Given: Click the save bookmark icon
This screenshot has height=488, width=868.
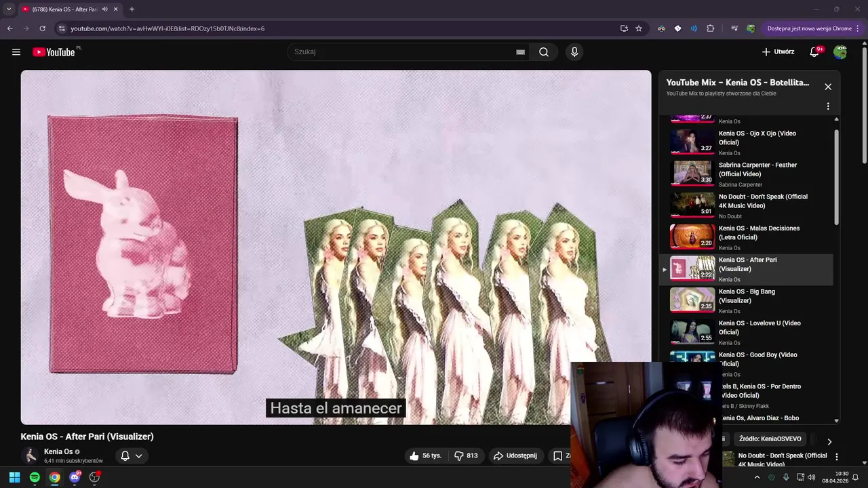Looking at the screenshot, I should pos(557,455).
